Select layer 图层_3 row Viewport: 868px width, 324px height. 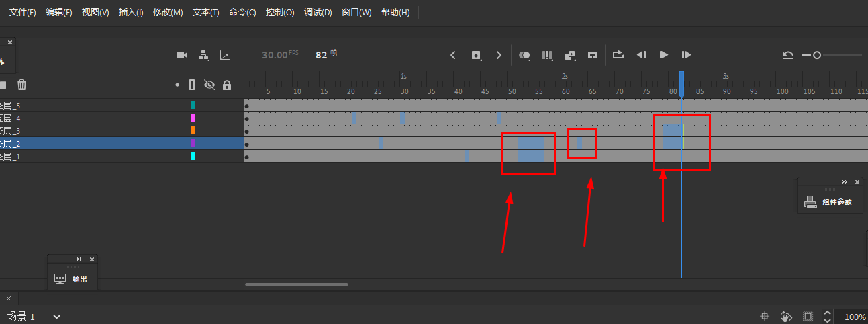click(x=121, y=130)
